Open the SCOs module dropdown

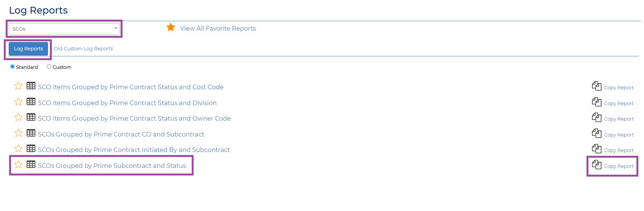click(64, 29)
